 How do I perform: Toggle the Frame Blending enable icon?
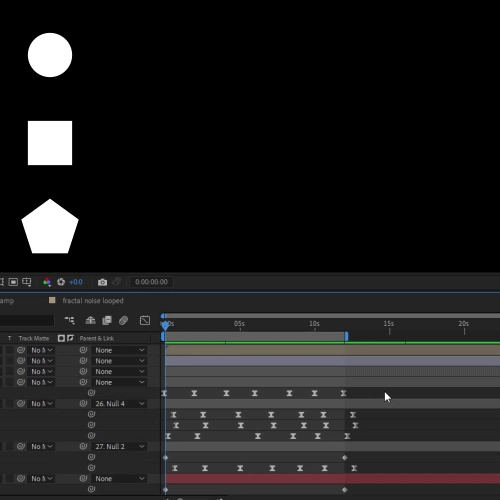(x=107, y=321)
